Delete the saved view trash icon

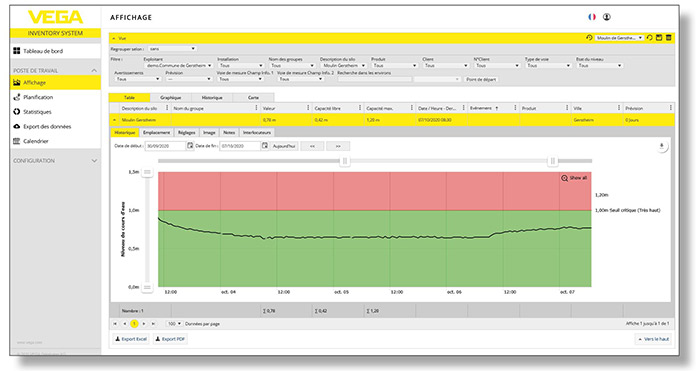668,38
